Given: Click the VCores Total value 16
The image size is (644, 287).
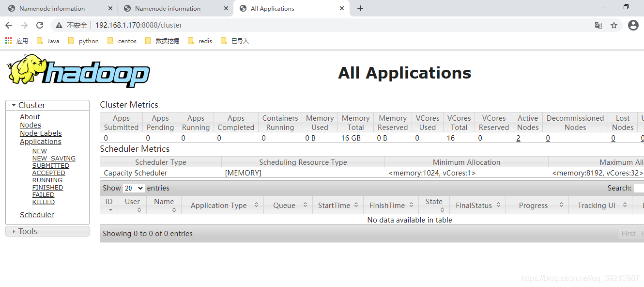Looking at the screenshot, I should (451, 138).
